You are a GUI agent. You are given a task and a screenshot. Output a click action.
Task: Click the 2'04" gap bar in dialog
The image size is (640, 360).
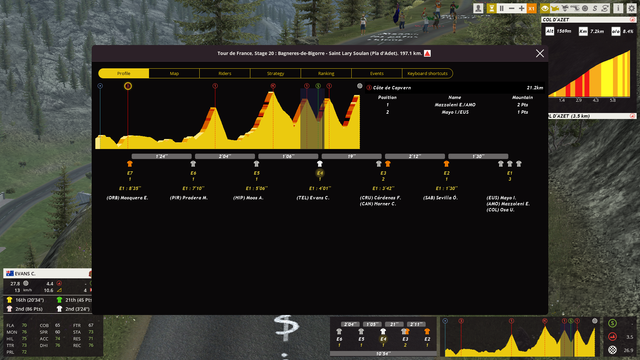pos(225,156)
